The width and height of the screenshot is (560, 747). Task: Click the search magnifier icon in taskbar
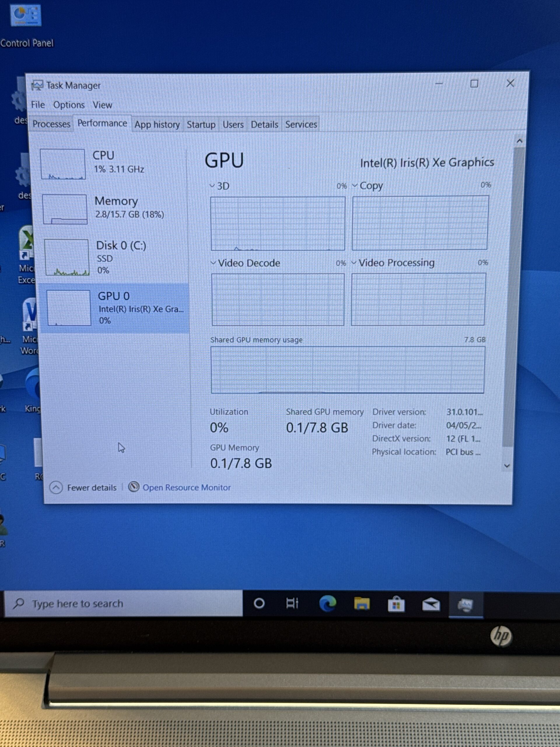19,603
